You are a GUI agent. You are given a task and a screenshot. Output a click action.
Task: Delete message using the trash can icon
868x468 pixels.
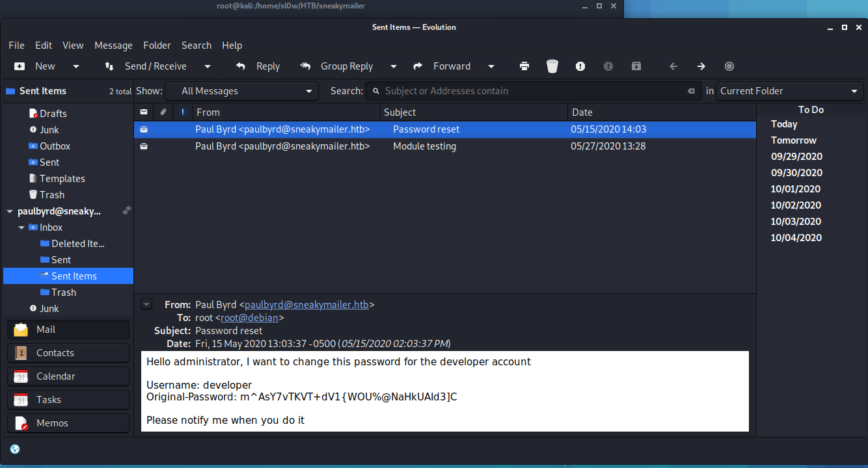552,66
